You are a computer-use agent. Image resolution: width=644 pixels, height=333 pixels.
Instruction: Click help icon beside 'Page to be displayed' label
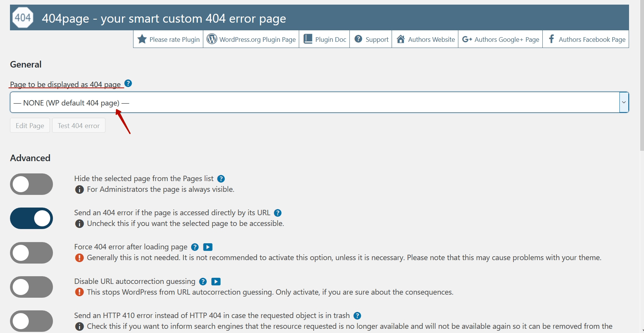[x=128, y=83]
